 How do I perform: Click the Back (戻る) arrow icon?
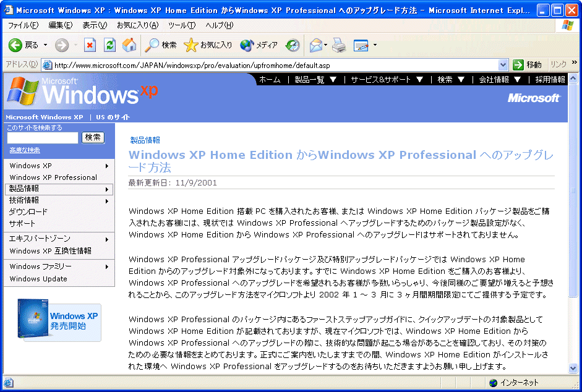(x=15, y=45)
